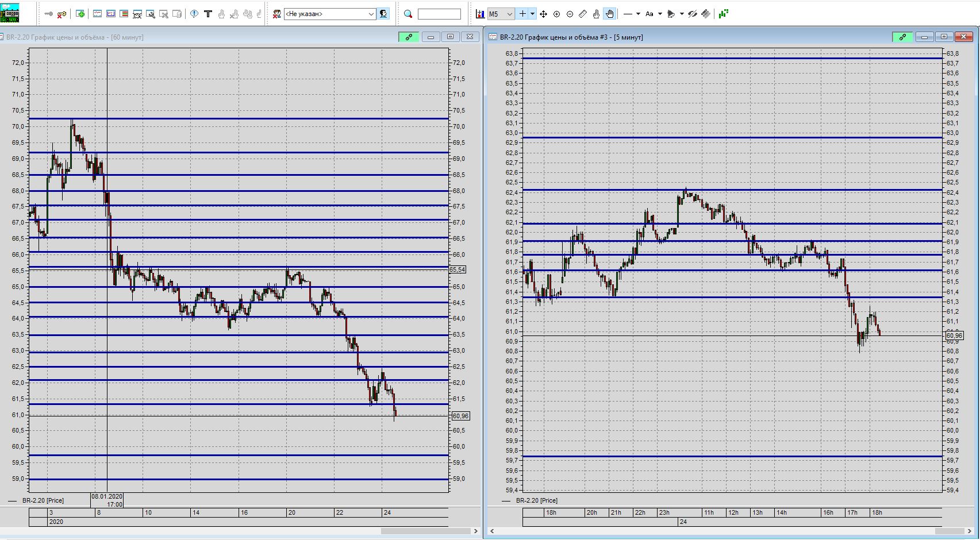
Task: Click right scroll arrow of 60-minute chart
Action: [476, 531]
